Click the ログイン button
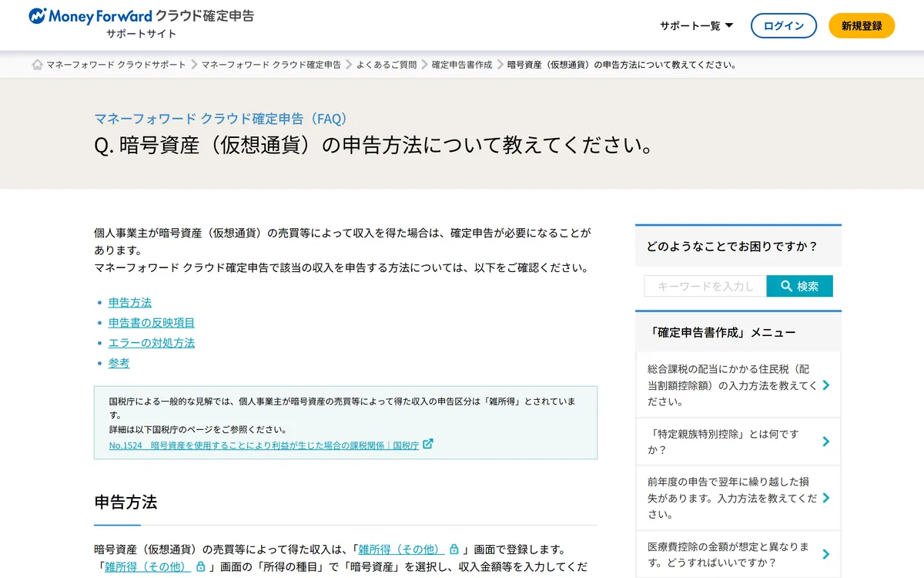 click(784, 25)
